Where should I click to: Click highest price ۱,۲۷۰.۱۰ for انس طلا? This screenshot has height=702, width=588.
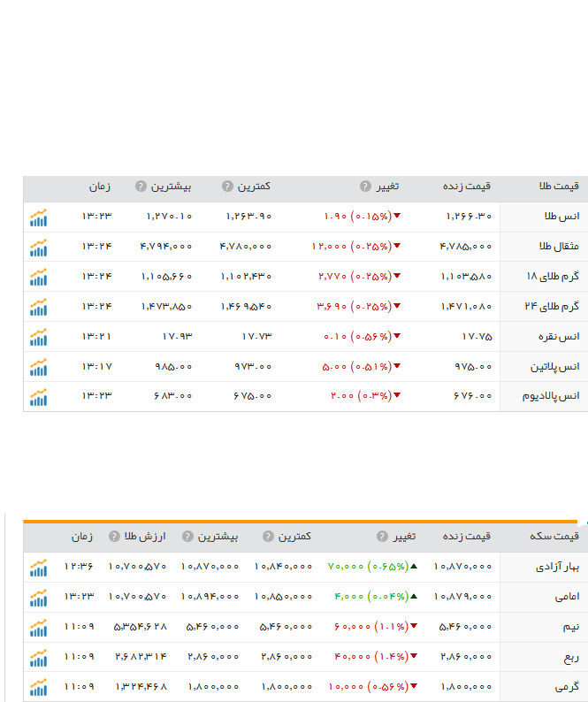[x=169, y=217]
